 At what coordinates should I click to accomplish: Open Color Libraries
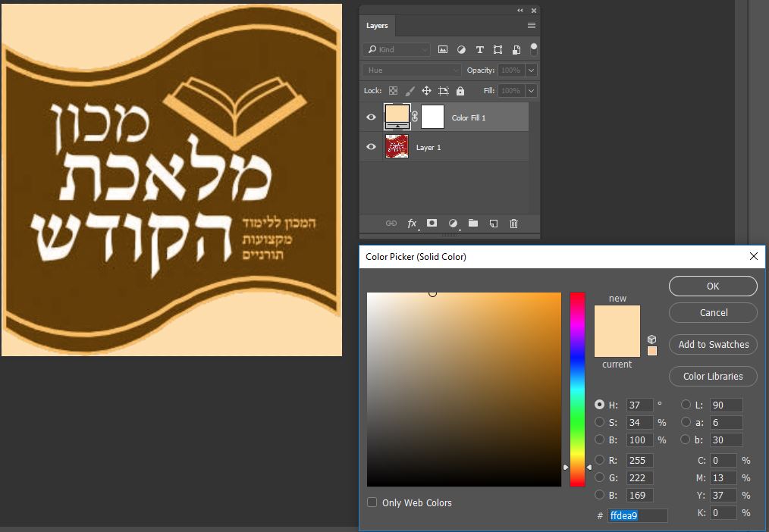[712, 376]
